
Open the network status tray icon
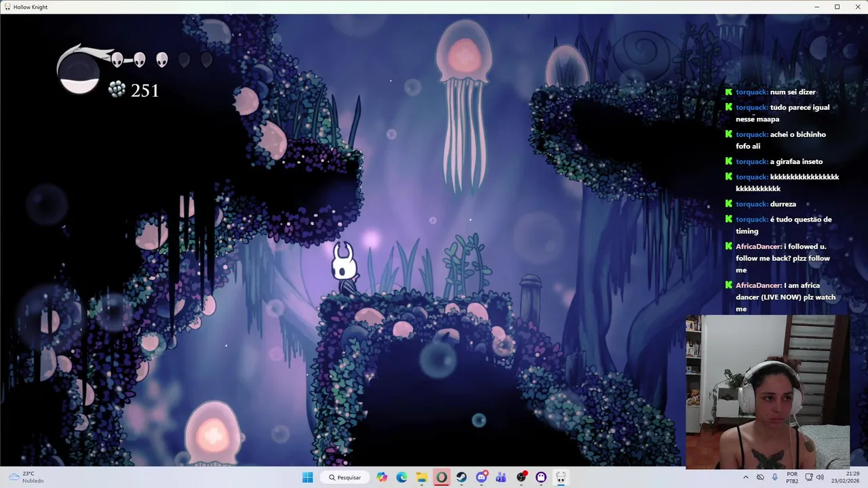(809, 477)
